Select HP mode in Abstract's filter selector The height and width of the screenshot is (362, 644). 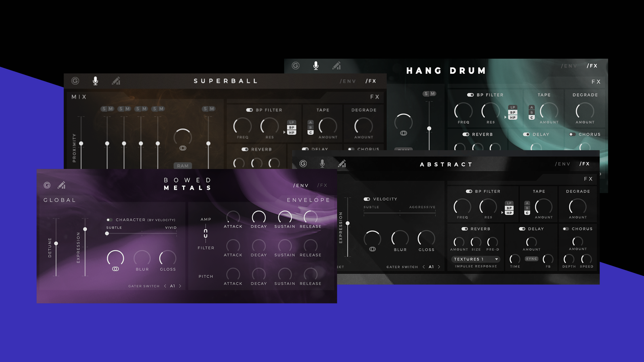509,212
